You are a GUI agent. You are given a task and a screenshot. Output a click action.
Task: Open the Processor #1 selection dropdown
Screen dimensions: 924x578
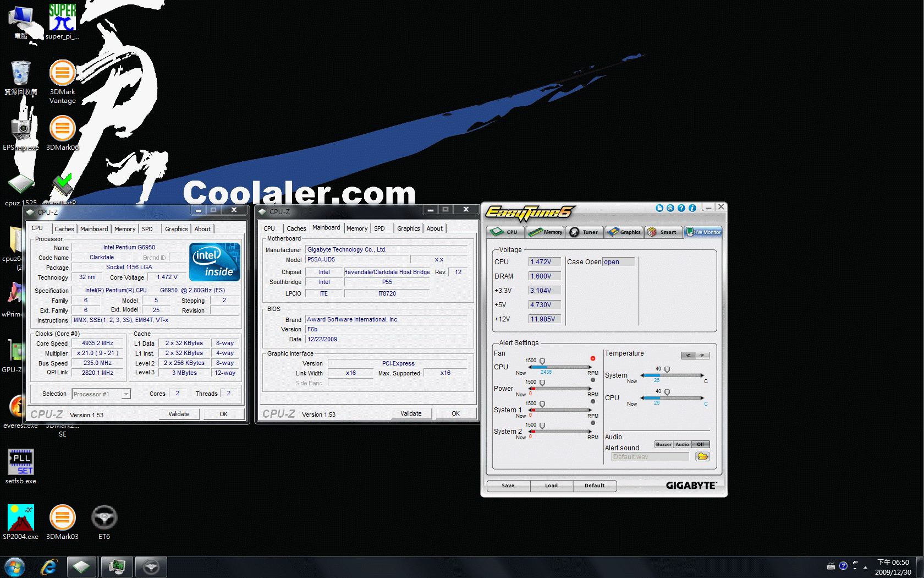click(x=101, y=394)
